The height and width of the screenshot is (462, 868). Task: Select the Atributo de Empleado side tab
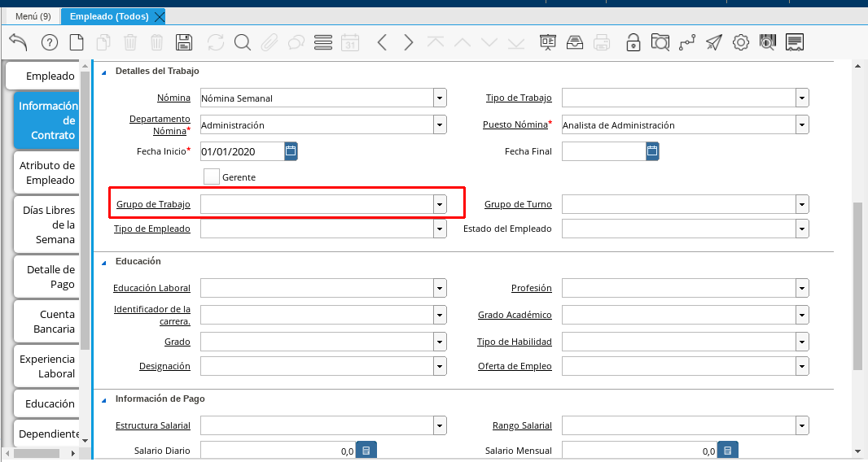coord(47,172)
